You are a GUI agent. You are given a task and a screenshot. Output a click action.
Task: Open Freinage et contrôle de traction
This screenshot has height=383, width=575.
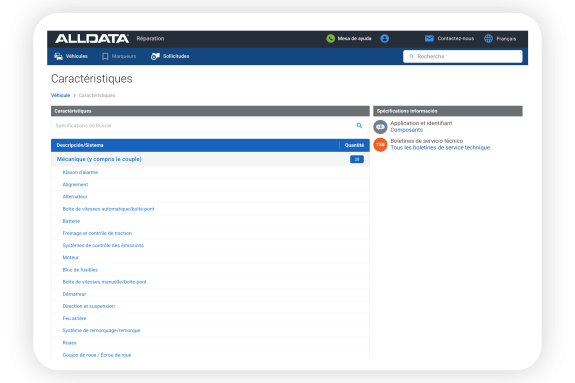point(97,233)
